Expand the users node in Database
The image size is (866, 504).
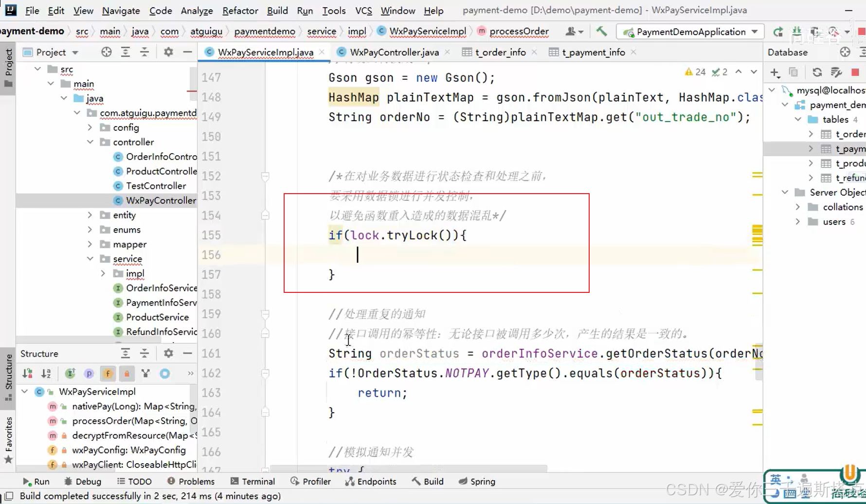(x=798, y=221)
